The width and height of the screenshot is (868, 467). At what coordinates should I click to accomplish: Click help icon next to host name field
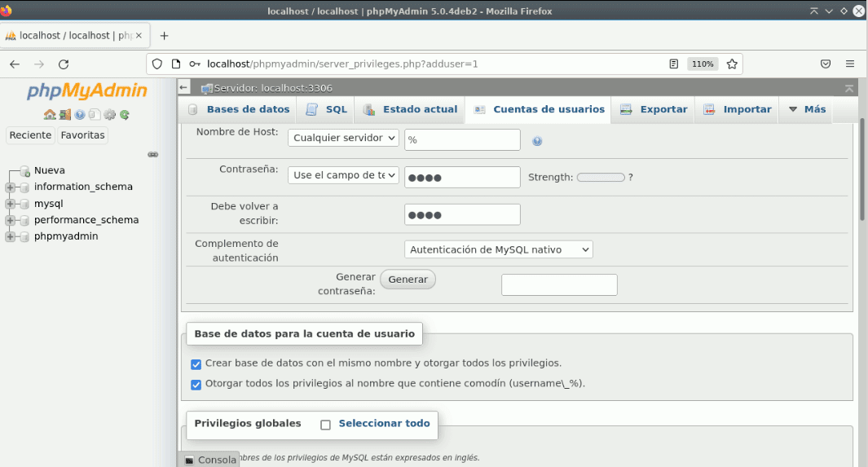coord(537,141)
